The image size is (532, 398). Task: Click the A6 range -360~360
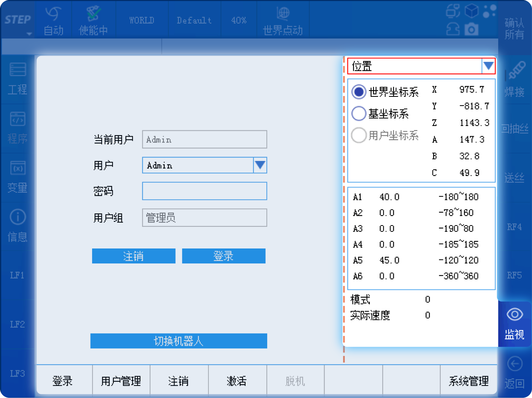point(458,276)
